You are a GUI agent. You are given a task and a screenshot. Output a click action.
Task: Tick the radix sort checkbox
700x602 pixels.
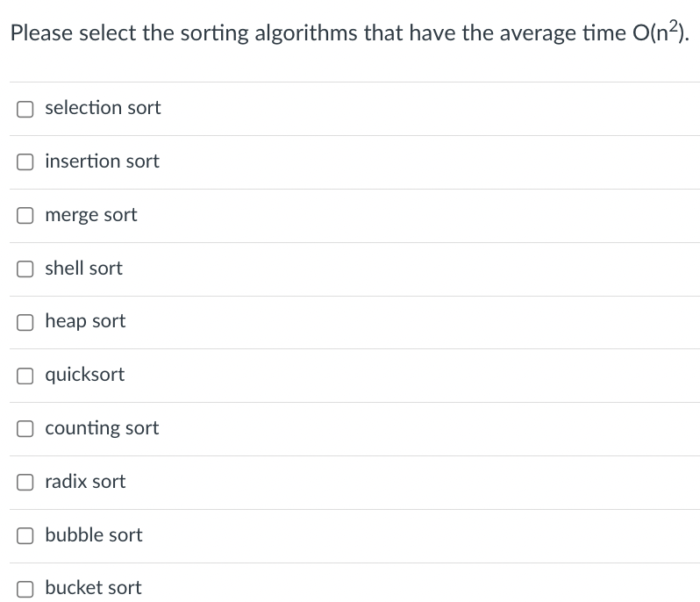pos(25,483)
